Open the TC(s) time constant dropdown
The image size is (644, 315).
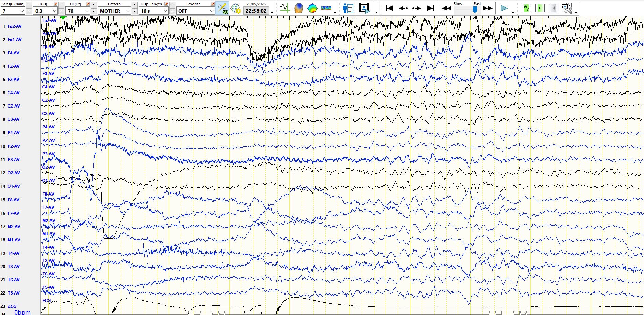pos(46,11)
